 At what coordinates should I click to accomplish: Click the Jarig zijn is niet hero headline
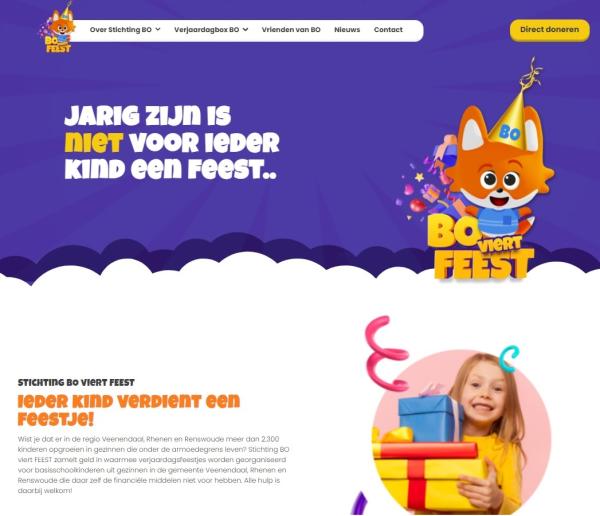click(x=172, y=143)
